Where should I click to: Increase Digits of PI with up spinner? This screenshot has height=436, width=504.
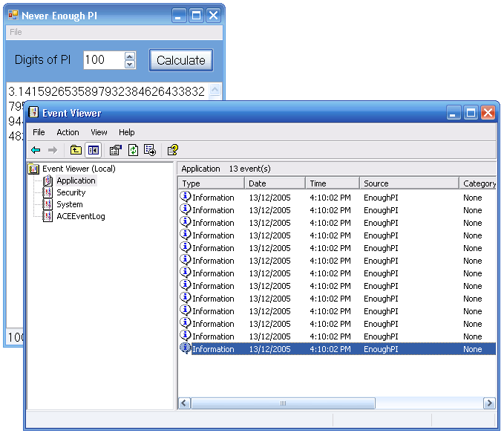click(130, 56)
